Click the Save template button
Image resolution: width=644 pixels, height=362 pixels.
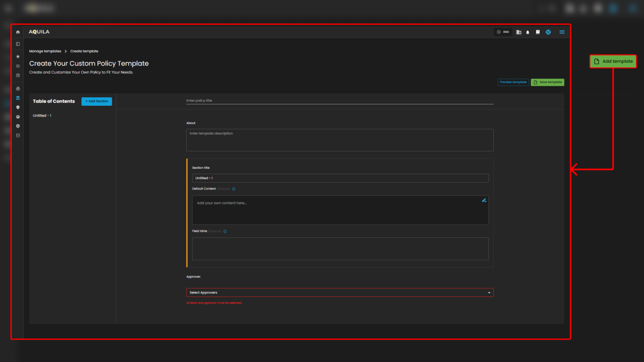point(547,82)
